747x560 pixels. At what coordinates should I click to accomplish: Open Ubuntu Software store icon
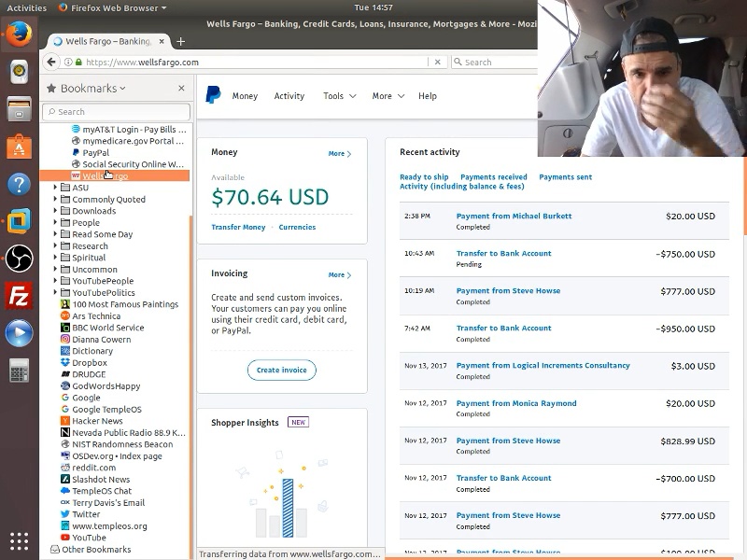[19, 147]
